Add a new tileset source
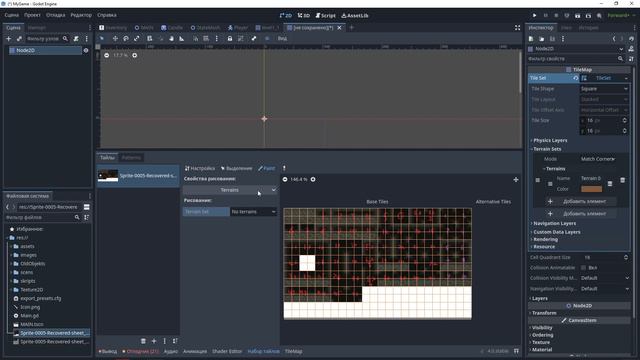This screenshot has width=640, height=360. (154, 341)
